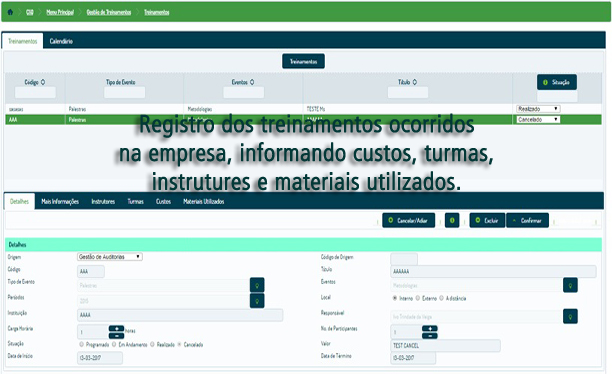The image size is (612, 374).
Task: Click the small icon button beside Cancelar/Adiar
Action: [x=452, y=220]
